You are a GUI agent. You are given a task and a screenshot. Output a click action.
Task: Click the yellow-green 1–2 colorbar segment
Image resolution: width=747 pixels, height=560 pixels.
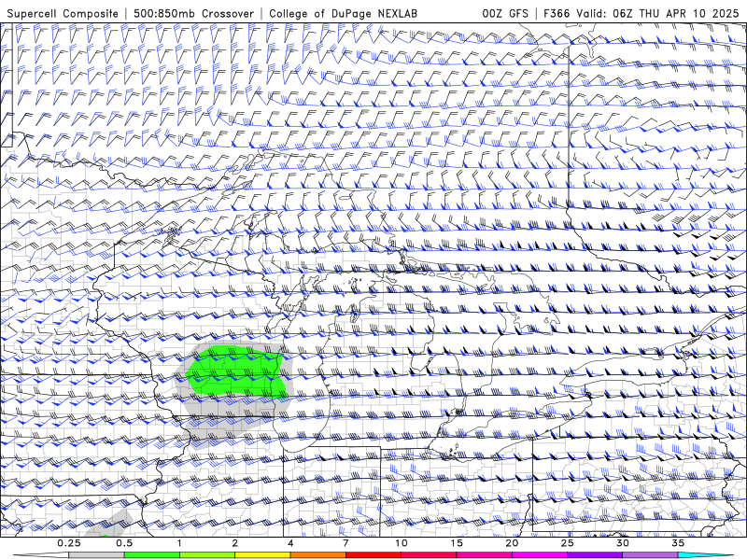[207, 555]
